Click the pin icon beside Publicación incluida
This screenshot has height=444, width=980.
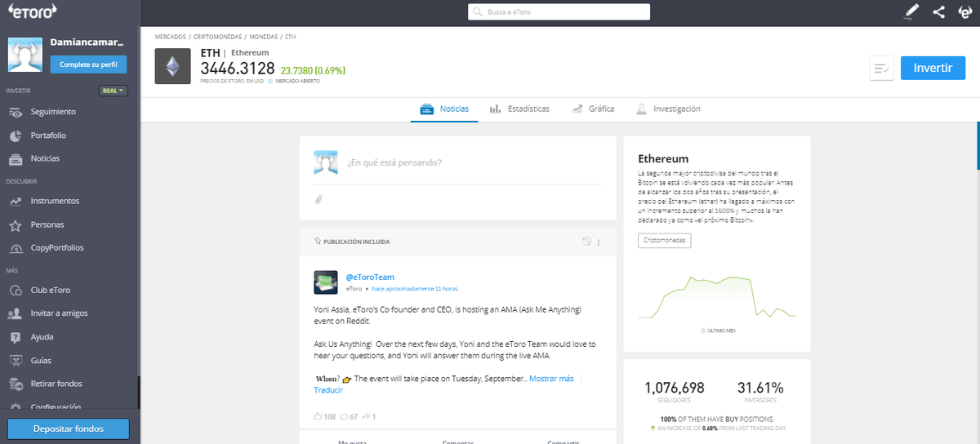(318, 242)
